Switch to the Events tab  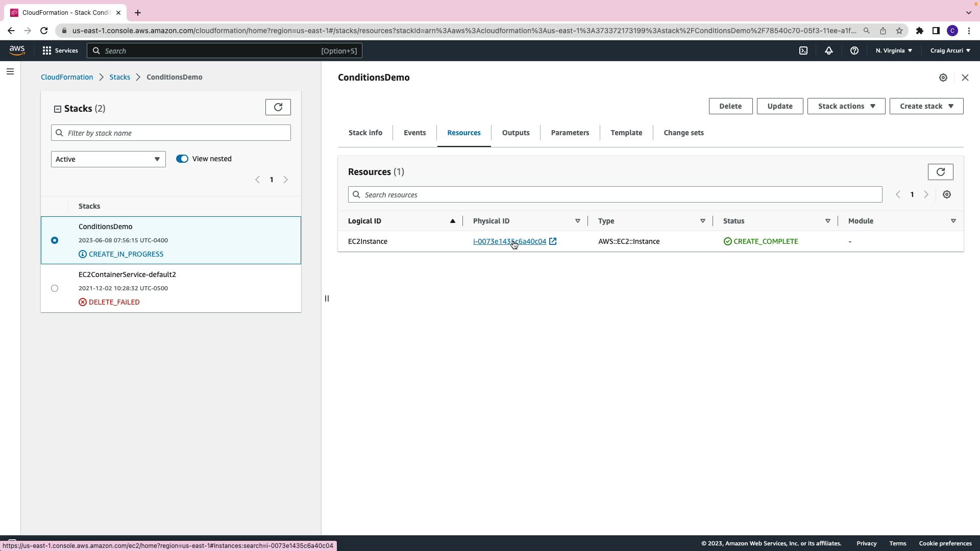tap(414, 133)
